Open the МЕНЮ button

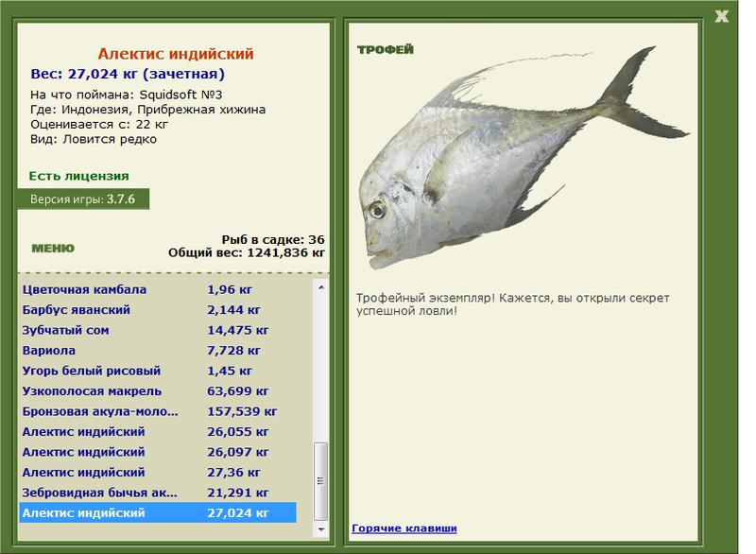[x=53, y=249]
